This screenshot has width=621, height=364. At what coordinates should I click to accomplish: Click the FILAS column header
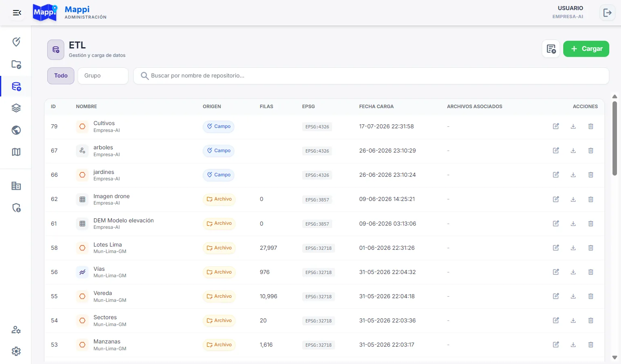click(266, 107)
